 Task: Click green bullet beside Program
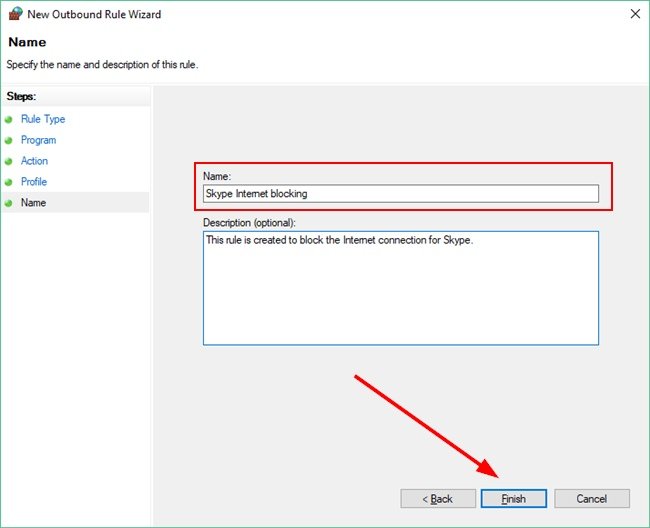pyautogui.click(x=9, y=140)
